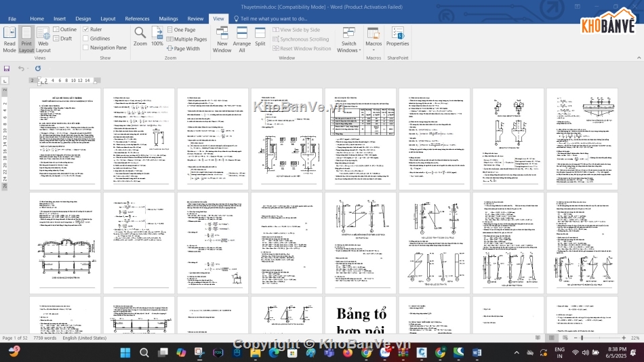Click Synchronous Scrolling
Viewport: 644px width, 362px height.
tap(300, 39)
